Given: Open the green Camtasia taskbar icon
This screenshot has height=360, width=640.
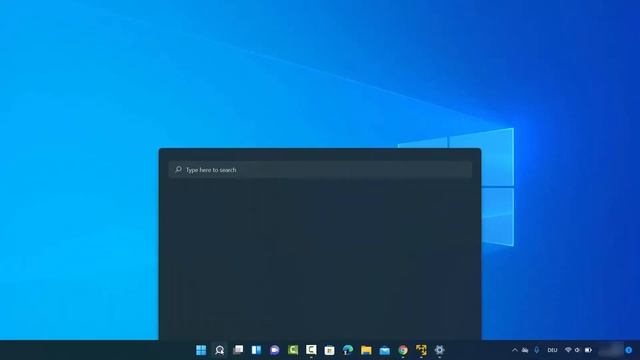Looking at the screenshot, I should (293, 350).
